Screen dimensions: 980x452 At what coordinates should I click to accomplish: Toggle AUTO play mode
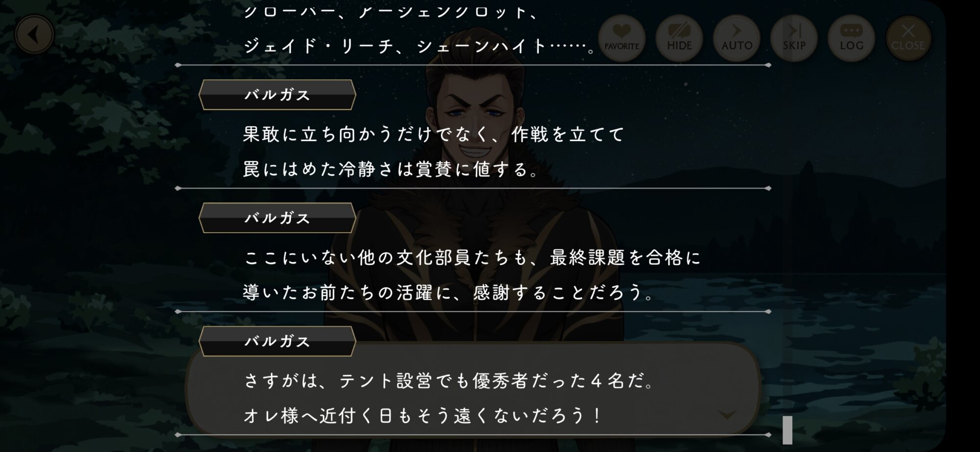pyautogui.click(x=736, y=38)
